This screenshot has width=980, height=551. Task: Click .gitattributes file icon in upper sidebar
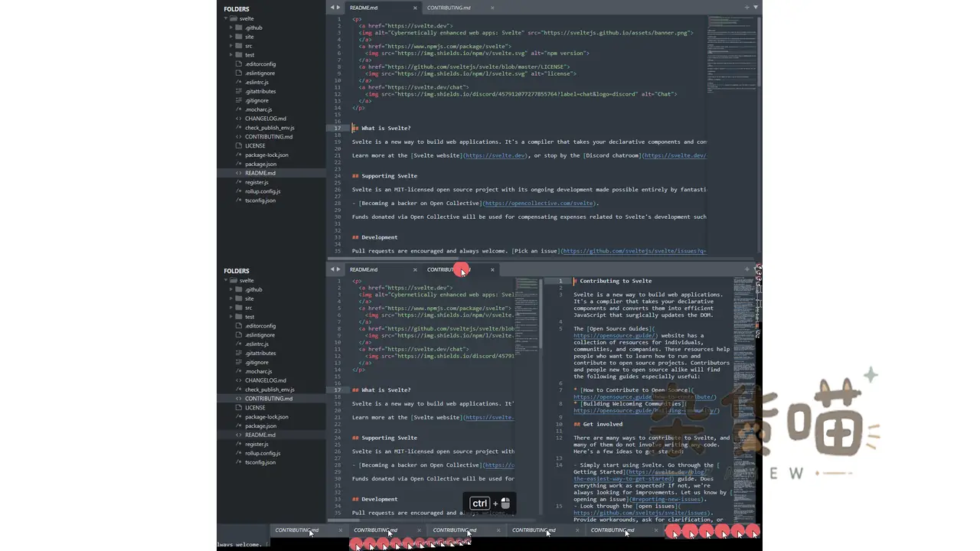[239, 91]
